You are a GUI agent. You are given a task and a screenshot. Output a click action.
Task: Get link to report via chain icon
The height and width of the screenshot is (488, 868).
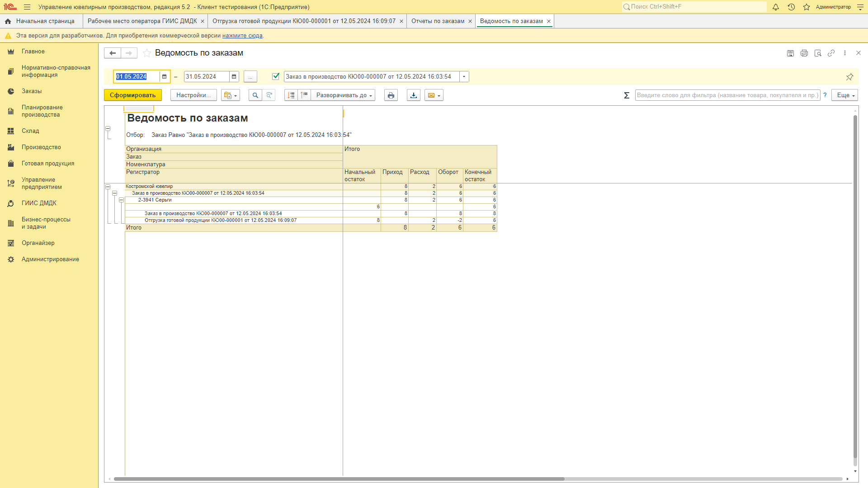831,53
